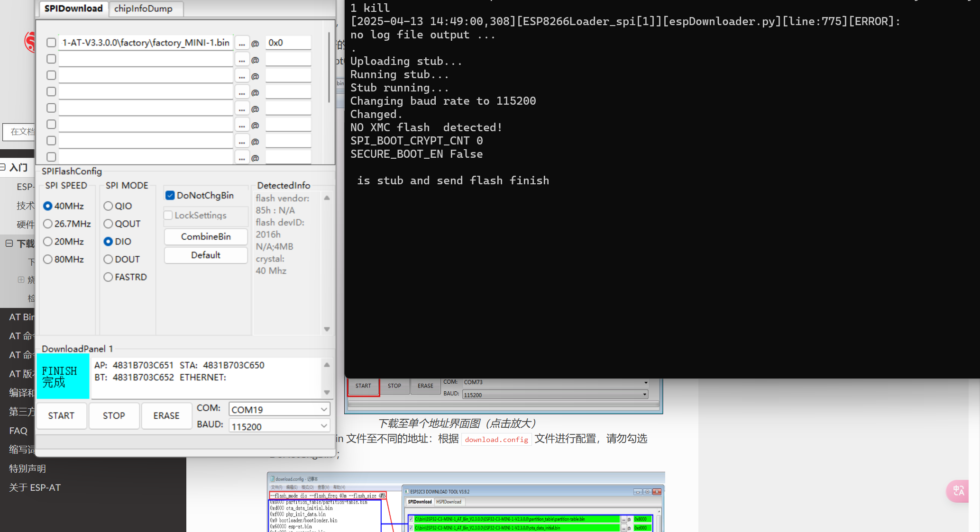
Task: Click browse button for factory_MINI-1.bin row
Action: tap(242, 43)
